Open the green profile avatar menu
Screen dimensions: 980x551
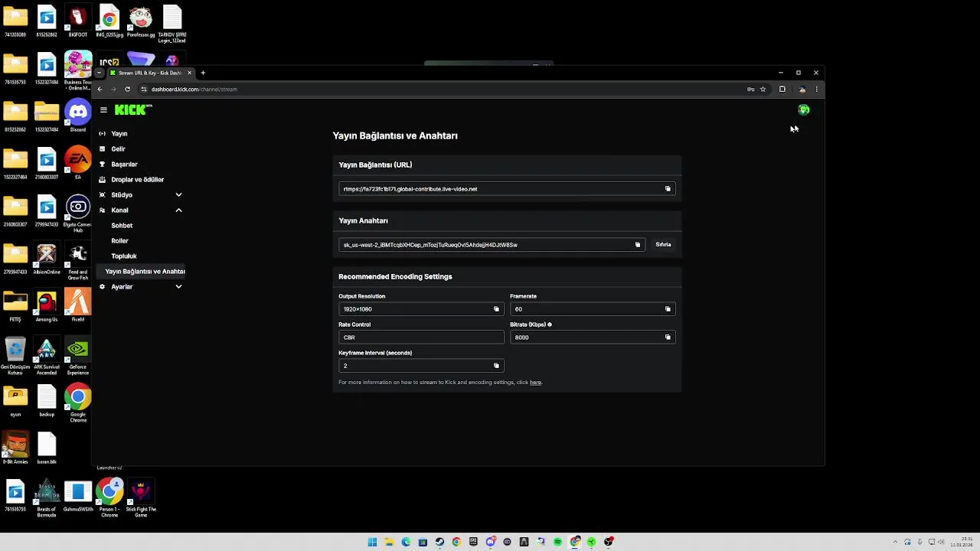click(x=804, y=110)
